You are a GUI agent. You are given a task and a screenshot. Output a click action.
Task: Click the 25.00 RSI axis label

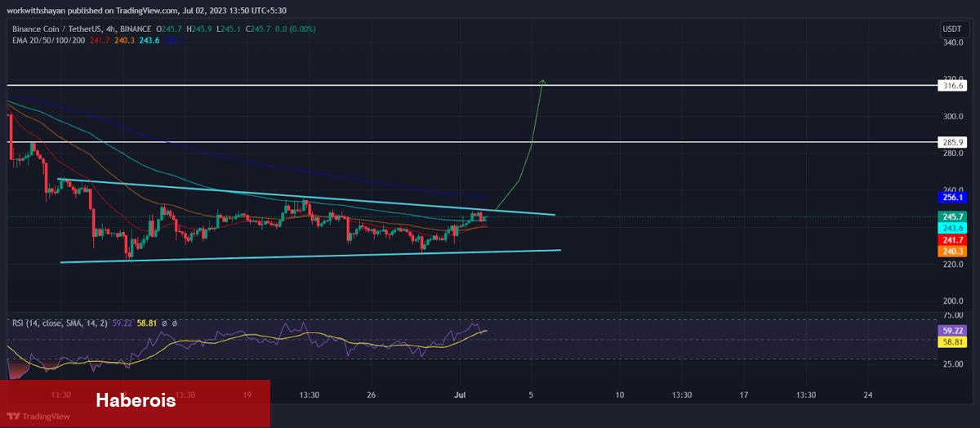tap(952, 363)
